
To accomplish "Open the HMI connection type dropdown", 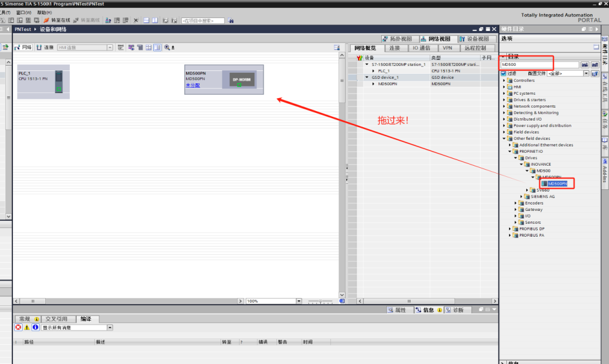I will coord(109,47).
